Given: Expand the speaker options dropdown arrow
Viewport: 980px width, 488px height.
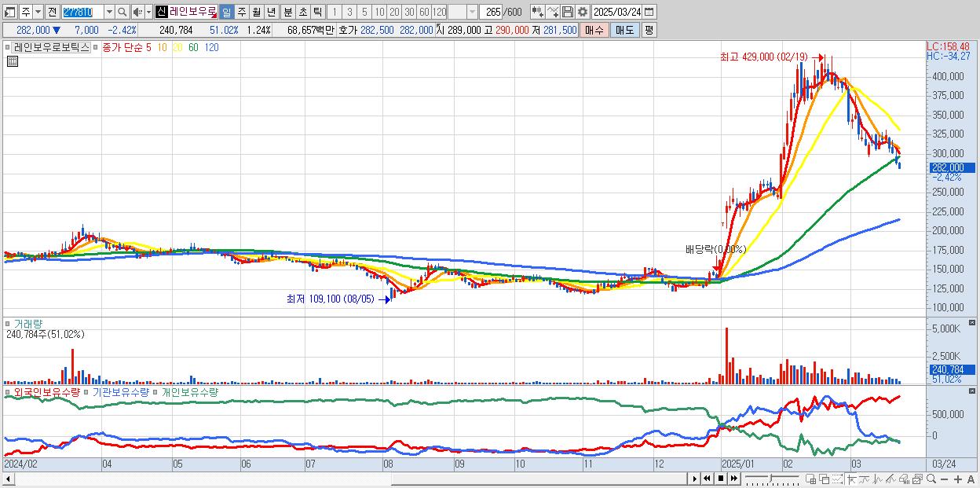Looking at the screenshot, I should [x=148, y=12].
